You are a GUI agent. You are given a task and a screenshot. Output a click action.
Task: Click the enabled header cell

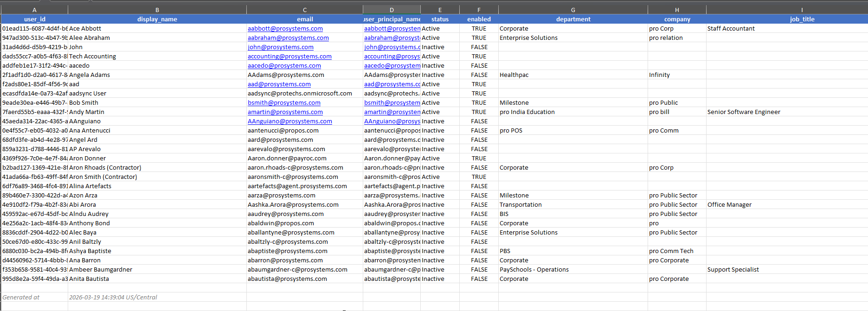pos(479,19)
